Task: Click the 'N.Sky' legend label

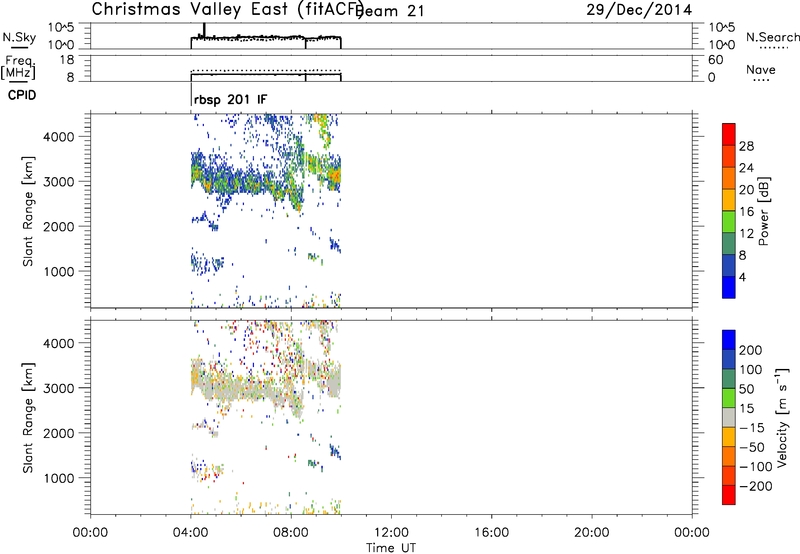Action: pyautogui.click(x=19, y=37)
